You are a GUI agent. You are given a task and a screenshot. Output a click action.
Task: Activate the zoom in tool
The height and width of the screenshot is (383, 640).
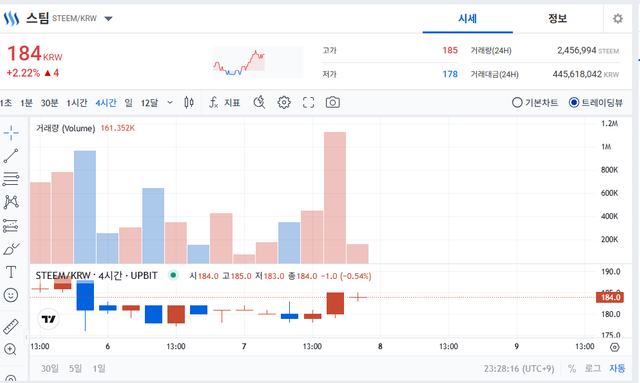coord(10,350)
